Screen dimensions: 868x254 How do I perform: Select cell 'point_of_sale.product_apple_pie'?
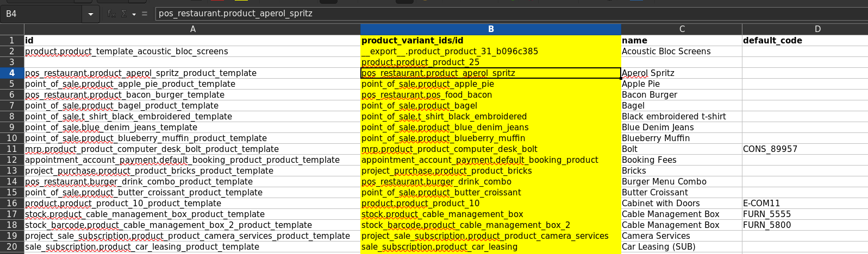(491, 84)
